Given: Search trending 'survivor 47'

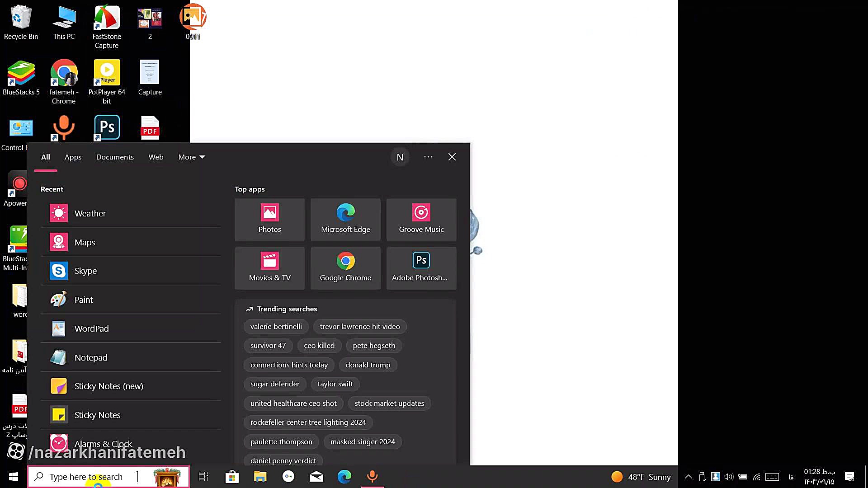Looking at the screenshot, I should (268, 346).
